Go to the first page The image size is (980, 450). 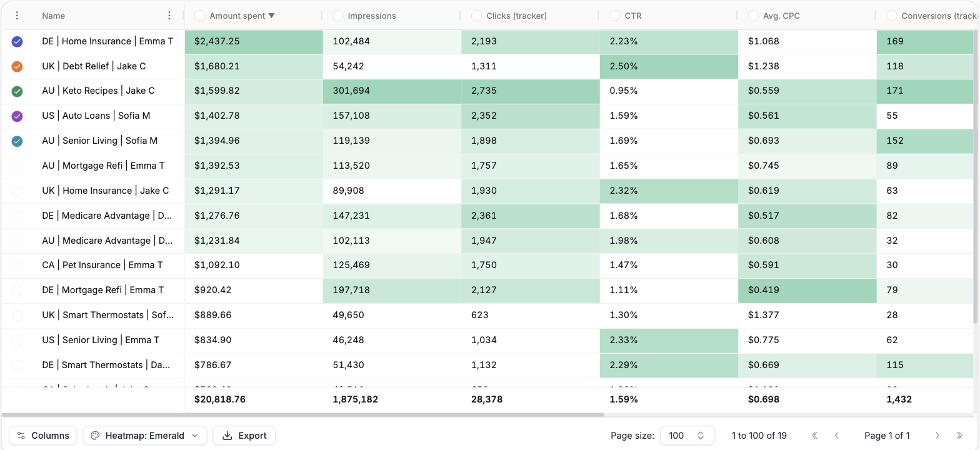click(814, 436)
